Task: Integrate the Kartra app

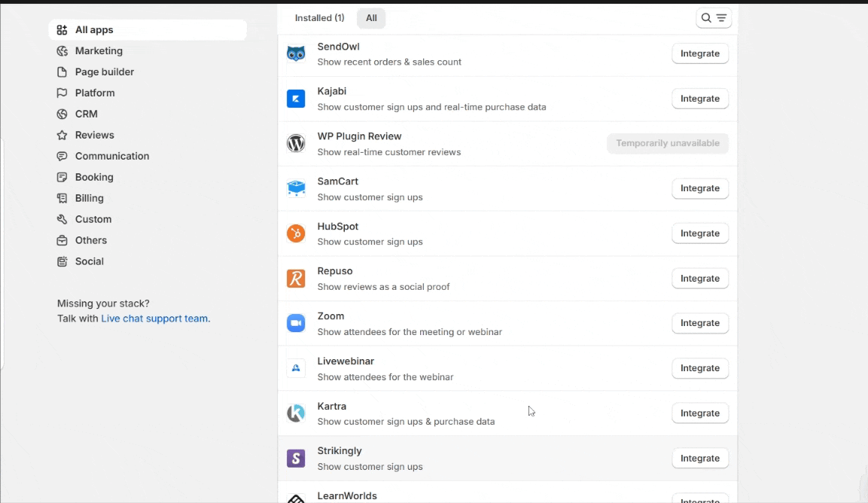Action: (x=699, y=413)
